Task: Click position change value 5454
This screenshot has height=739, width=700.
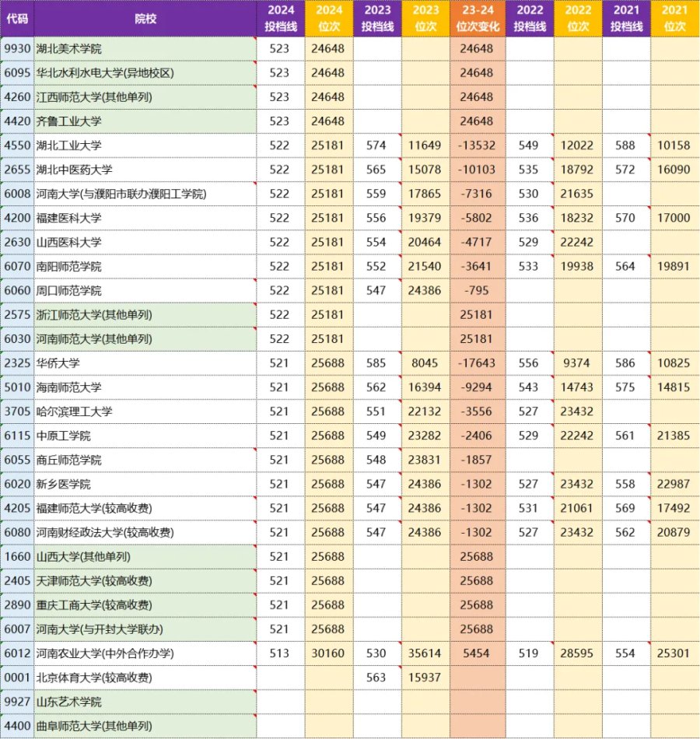Action: pos(477,653)
